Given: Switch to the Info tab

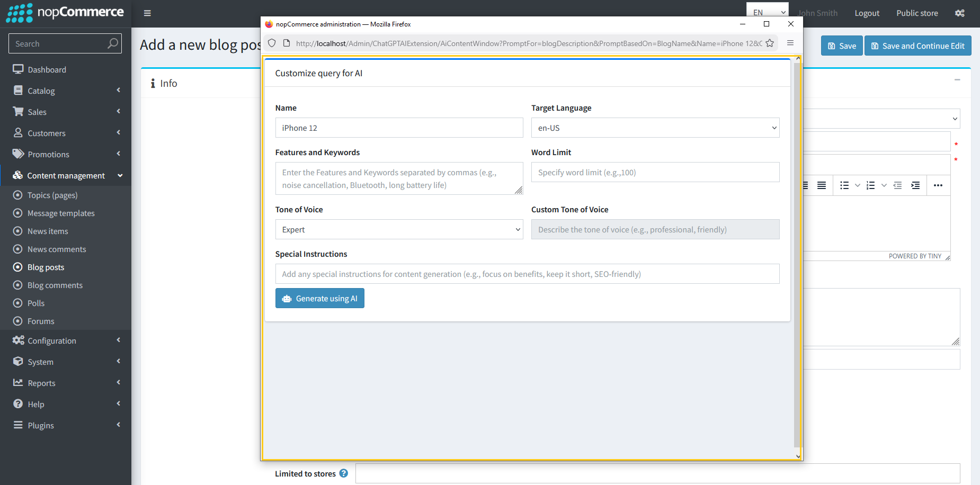Looking at the screenshot, I should click(x=164, y=83).
